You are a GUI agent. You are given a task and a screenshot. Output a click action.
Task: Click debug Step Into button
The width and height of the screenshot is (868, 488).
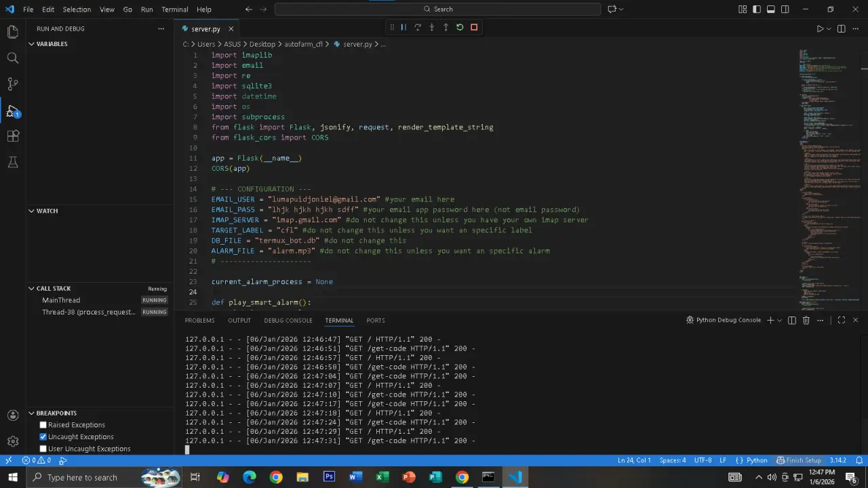tap(431, 27)
